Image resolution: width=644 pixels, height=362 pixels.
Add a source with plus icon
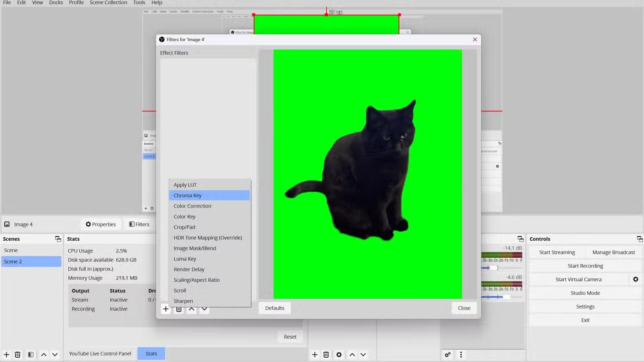315,355
